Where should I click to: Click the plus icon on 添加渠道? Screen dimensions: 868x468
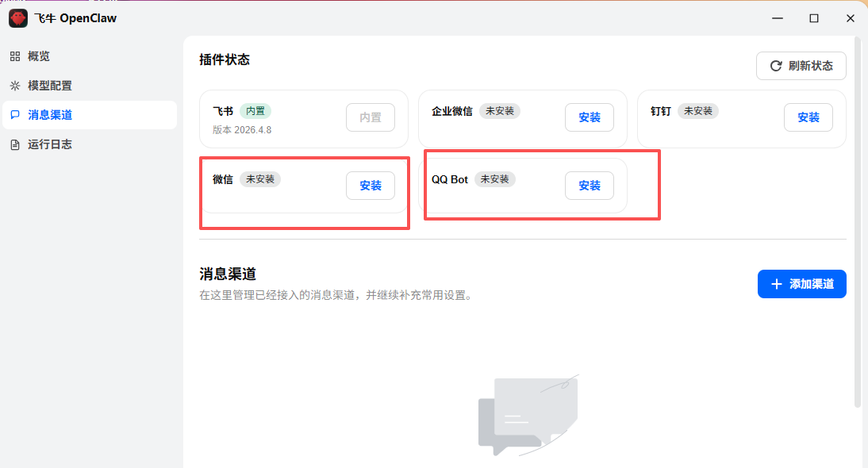pyautogui.click(x=777, y=284)
